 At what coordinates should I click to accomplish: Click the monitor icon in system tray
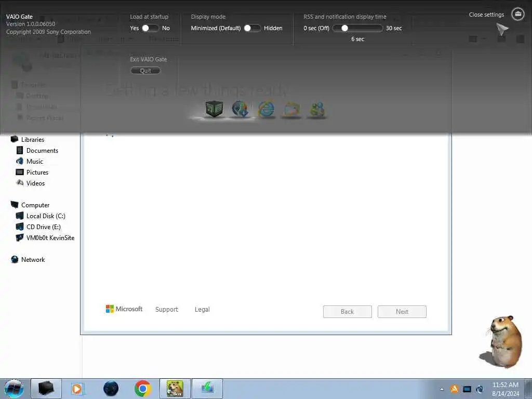[467, 389]
